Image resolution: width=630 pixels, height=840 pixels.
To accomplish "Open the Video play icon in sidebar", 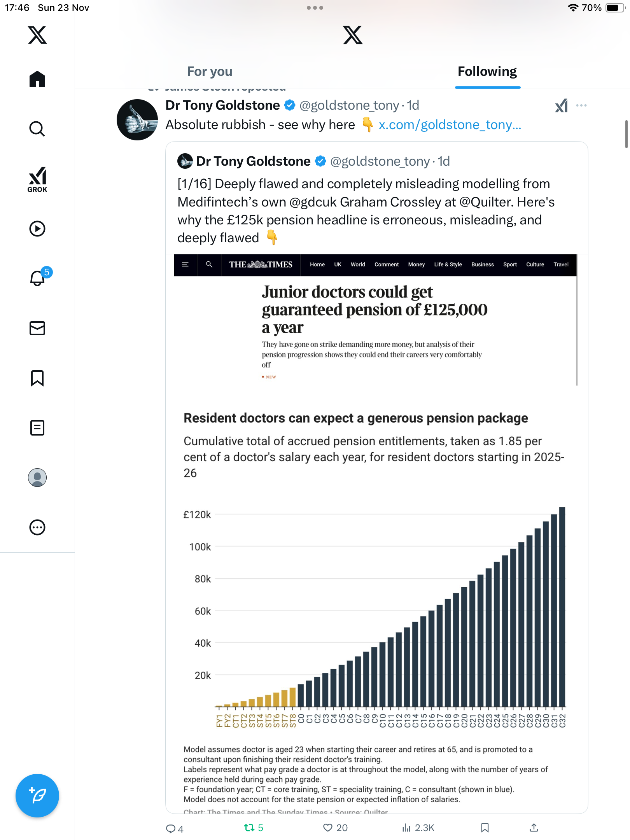I will (37, 229).
